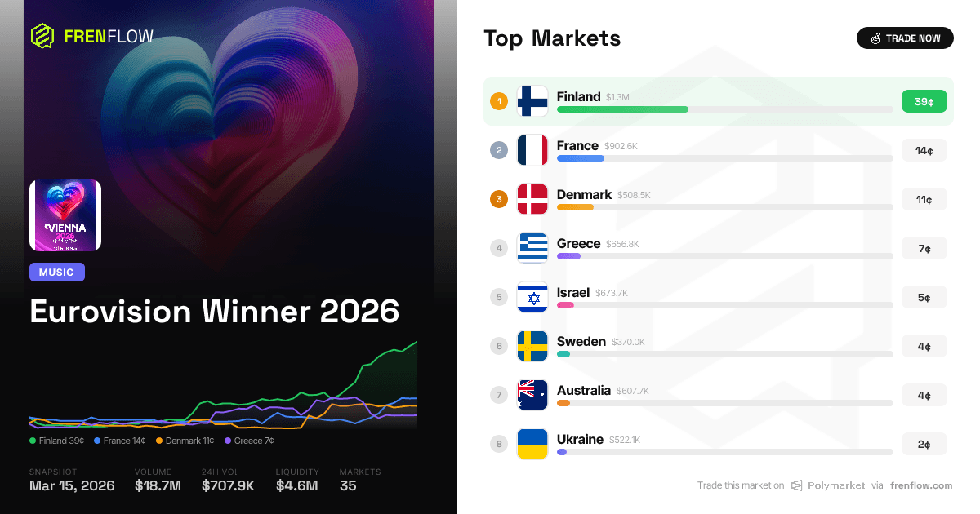The image size is (980, 514).
Task: Click the TRADE NOW button
Action: [x=905, y=38]
